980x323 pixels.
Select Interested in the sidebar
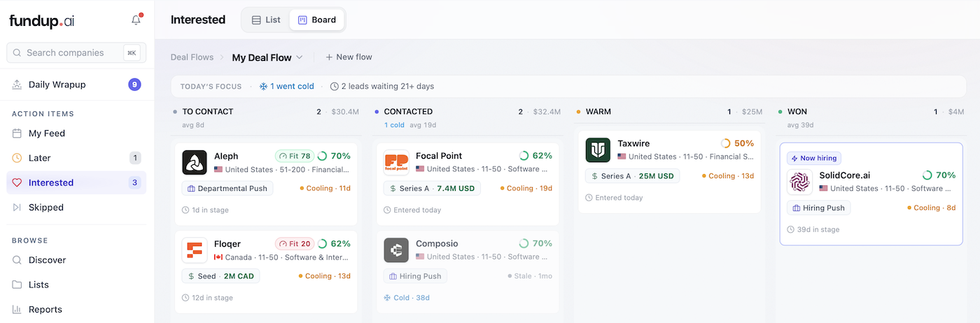click(76, 182)
